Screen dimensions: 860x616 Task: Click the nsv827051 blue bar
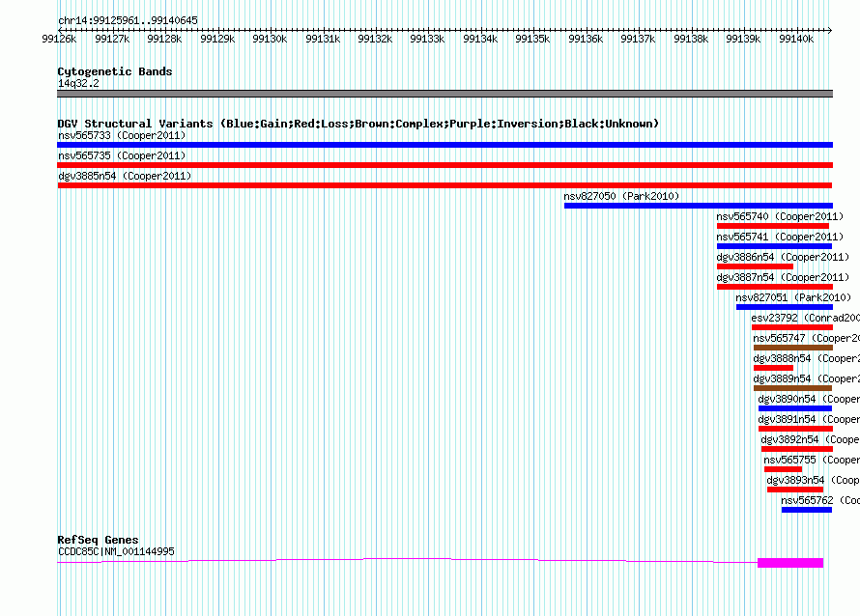(x=785, y=307)
